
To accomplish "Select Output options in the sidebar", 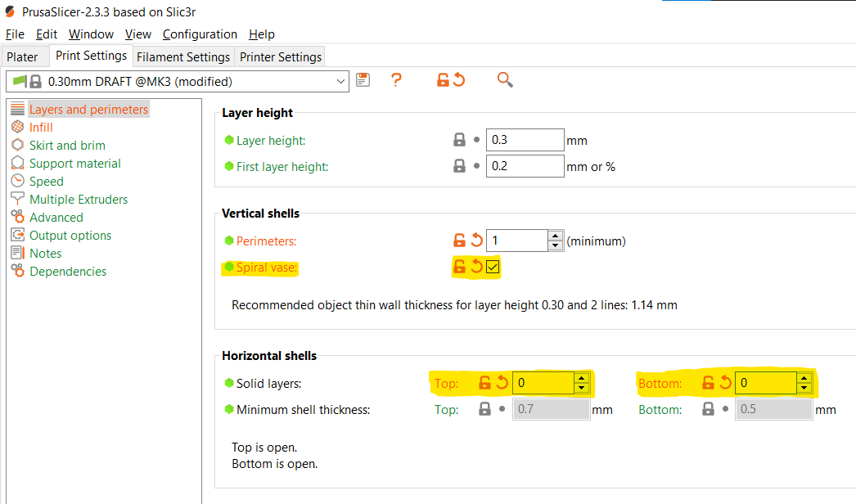I will pyautogui.click(x=70, y=236).
